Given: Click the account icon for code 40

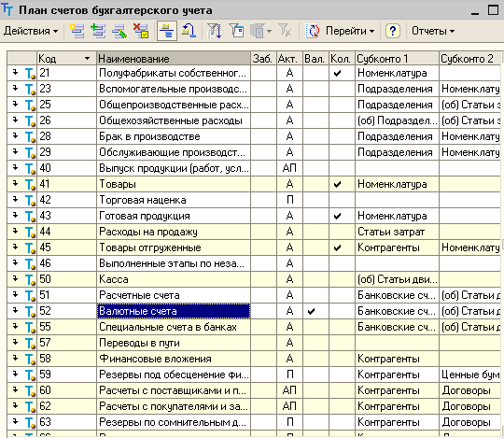Looking at the screenshot, I should point(30,168).
